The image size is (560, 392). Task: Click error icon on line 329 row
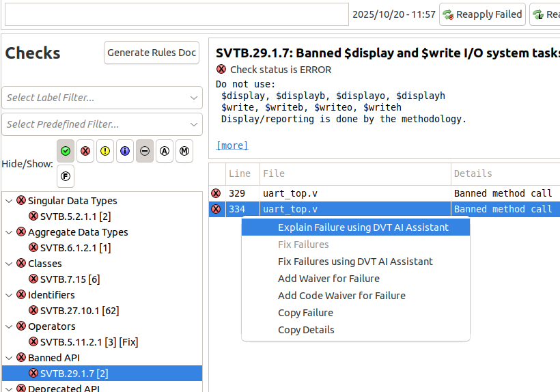216,193
